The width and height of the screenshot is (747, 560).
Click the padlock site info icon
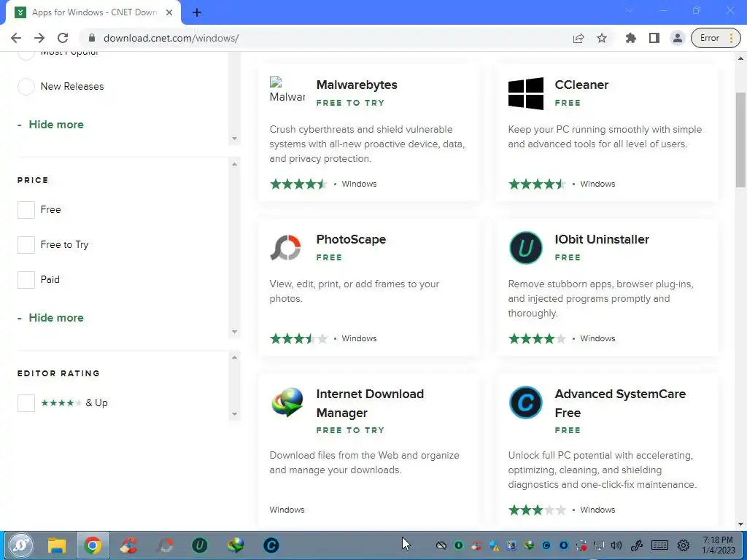(92, 38)
